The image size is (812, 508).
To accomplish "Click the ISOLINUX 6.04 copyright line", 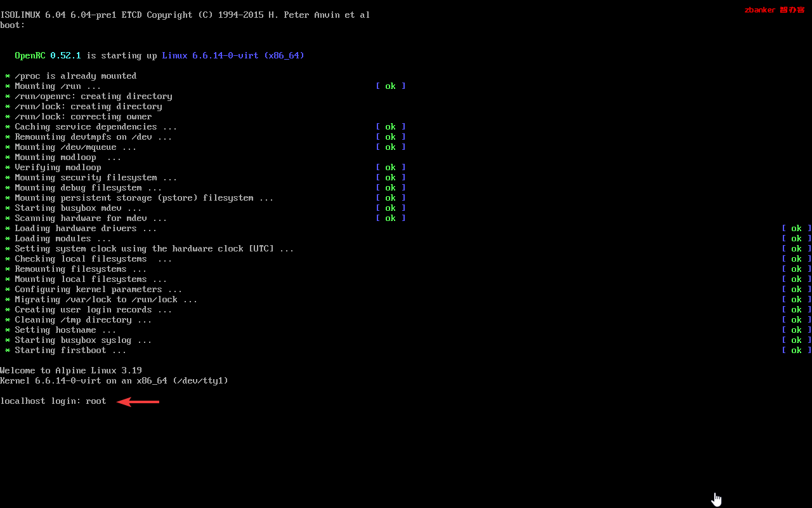I will (185, 15).
